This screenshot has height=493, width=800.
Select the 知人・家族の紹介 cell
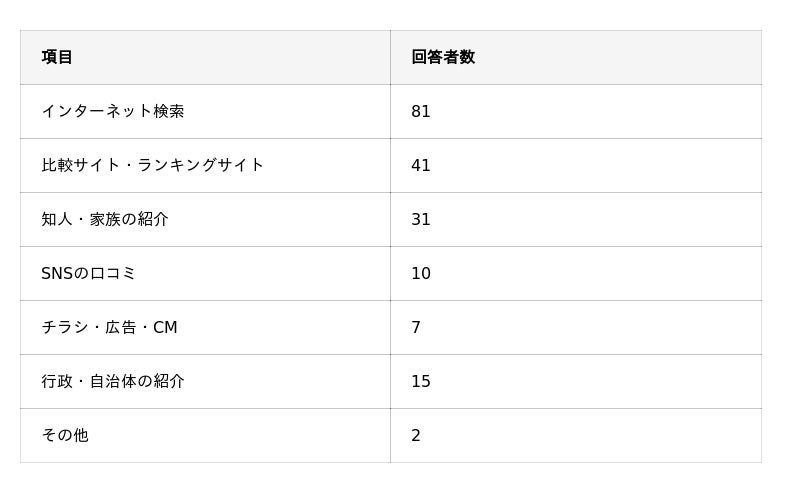pos(105,219)
